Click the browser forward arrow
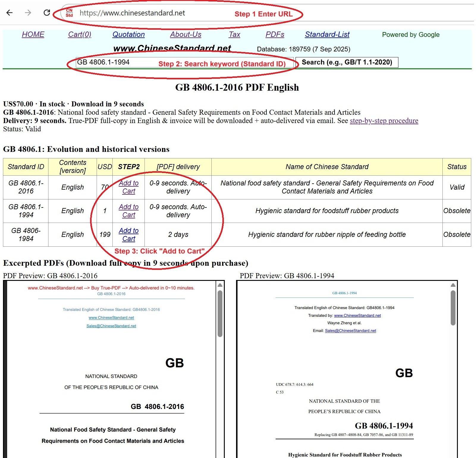 coord(28,13)
